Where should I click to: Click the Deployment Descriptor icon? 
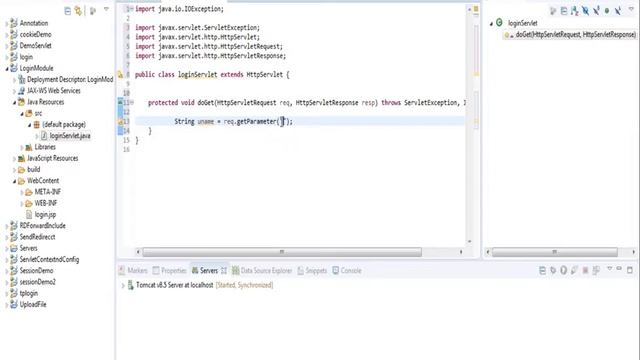click(x=22, y=79)
